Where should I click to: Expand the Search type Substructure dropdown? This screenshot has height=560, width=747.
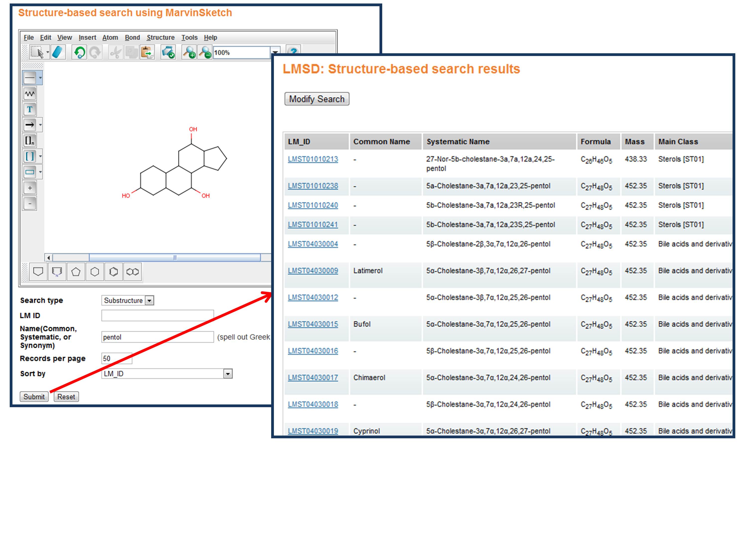(149, 300)
